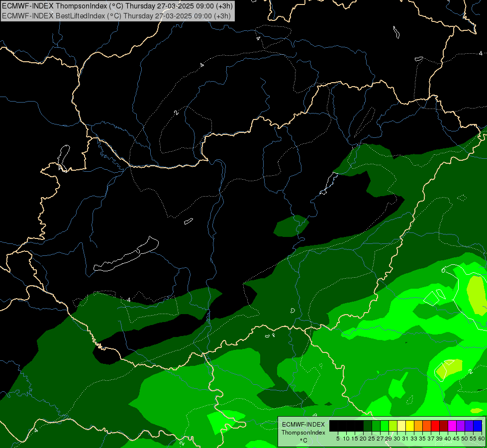This screenshot has height=448, width=487.
Task: Select the orange-red 35-37 legend swatch
Action: (x=427, y=426)
